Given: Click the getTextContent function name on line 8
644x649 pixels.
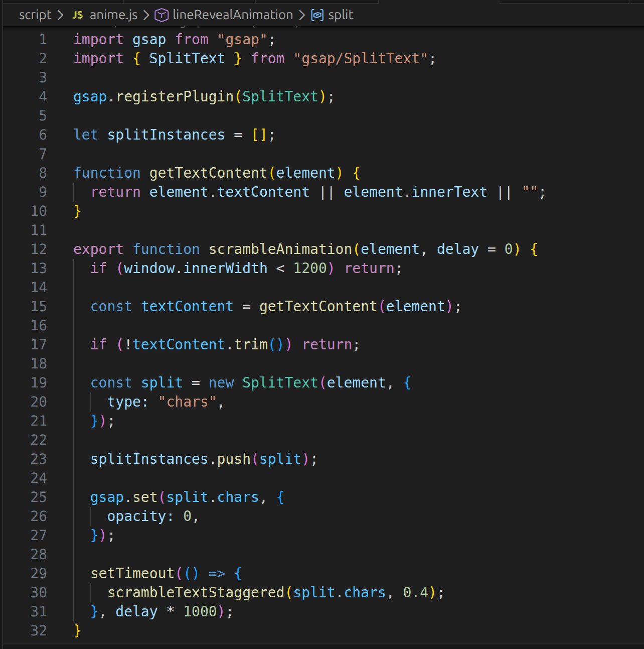Looking at the screenshot, I should pos(207,172).
